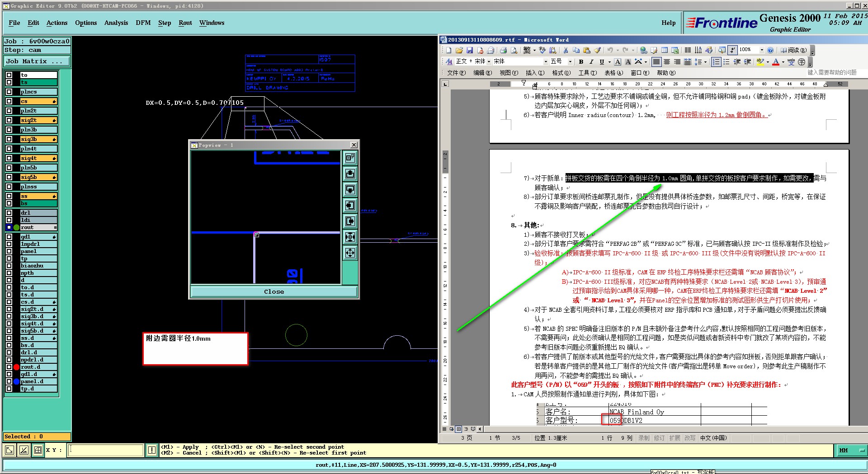Viewport: 868px width, 474px height.
Task: Open the Analysis menu
Action: pos(116,23)
